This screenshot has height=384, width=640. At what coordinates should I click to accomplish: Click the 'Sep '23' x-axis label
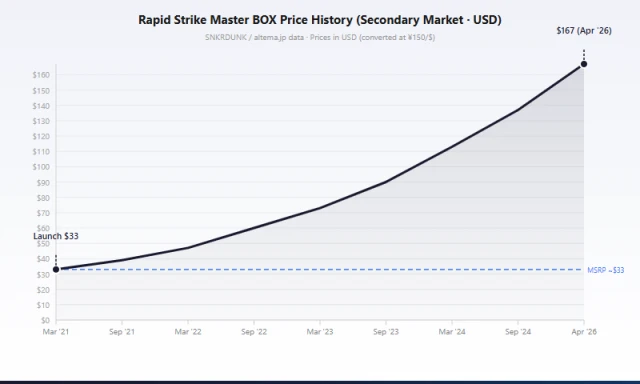(386, 332)
